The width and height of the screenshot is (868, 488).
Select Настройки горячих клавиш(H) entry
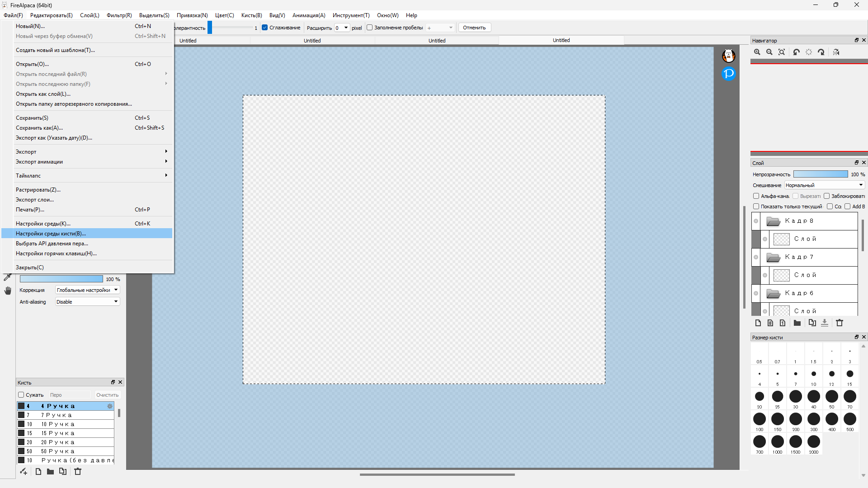click(x=88, y=253)
